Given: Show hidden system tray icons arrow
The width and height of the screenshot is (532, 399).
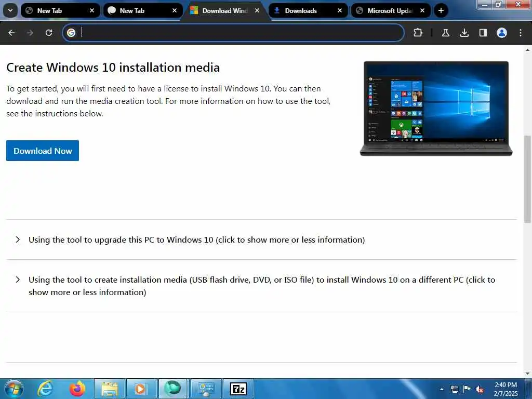Looking at the screenshot, I should coord(442,389).
